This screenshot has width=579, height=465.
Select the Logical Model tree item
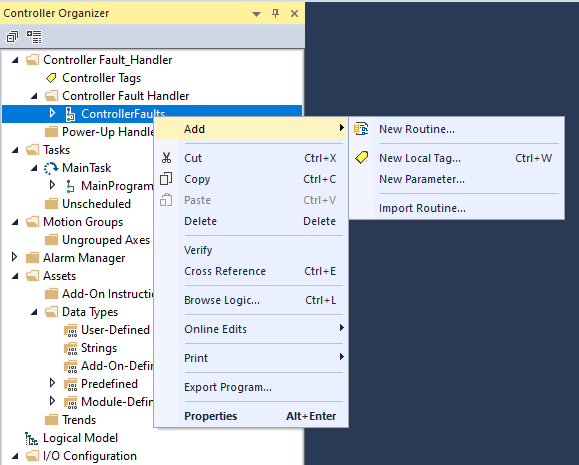(80, 438)
